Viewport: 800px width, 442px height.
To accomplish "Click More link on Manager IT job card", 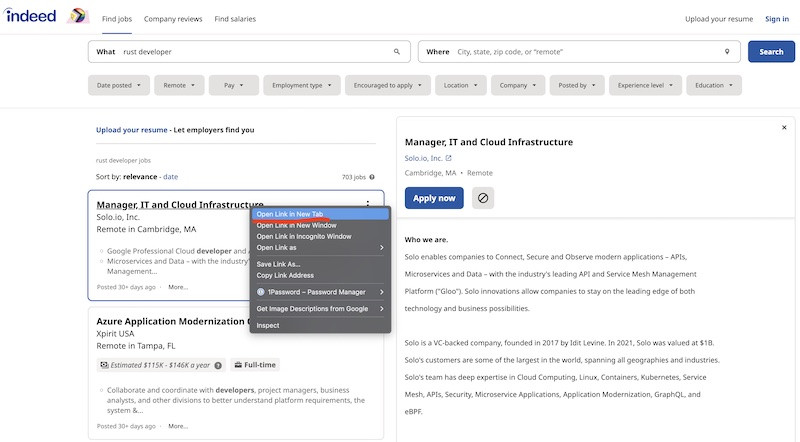I will (178, 287).
